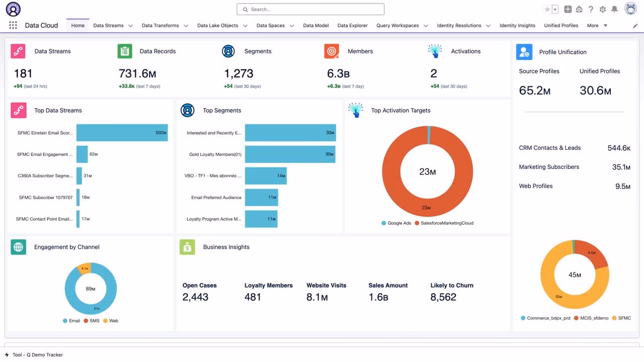Screen dimensions: 644x362
Task: Toggle Web legend swatch in Engagement chart
Action: (x=106, y=321)
